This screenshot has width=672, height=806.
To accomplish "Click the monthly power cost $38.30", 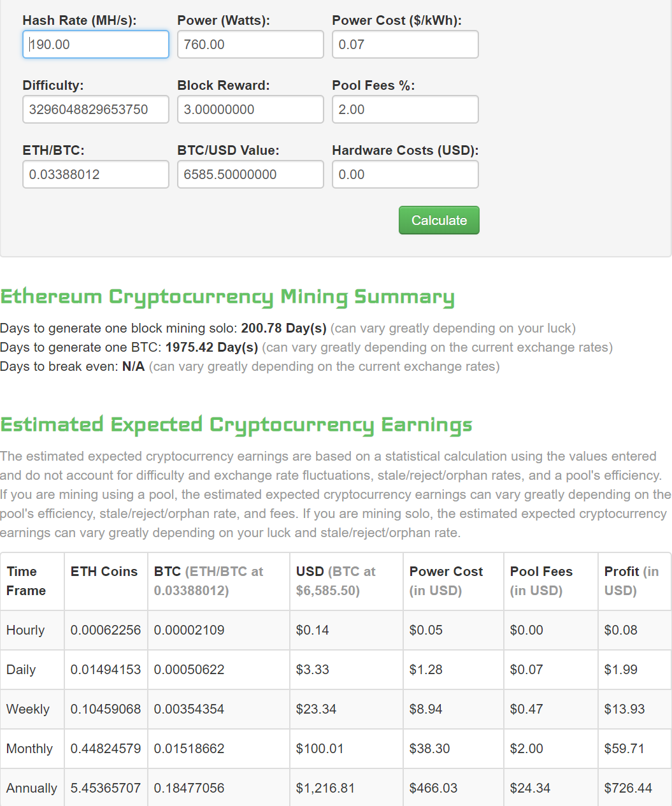I will pyautogui.click(x=430, y=749).
